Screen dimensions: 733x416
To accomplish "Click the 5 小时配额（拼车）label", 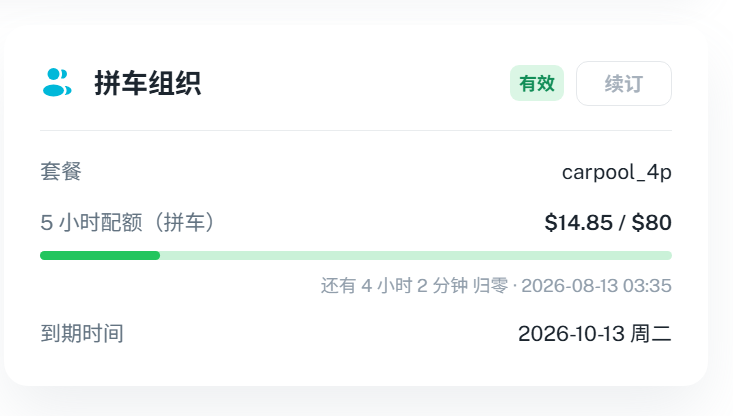I will click(128, 222).
